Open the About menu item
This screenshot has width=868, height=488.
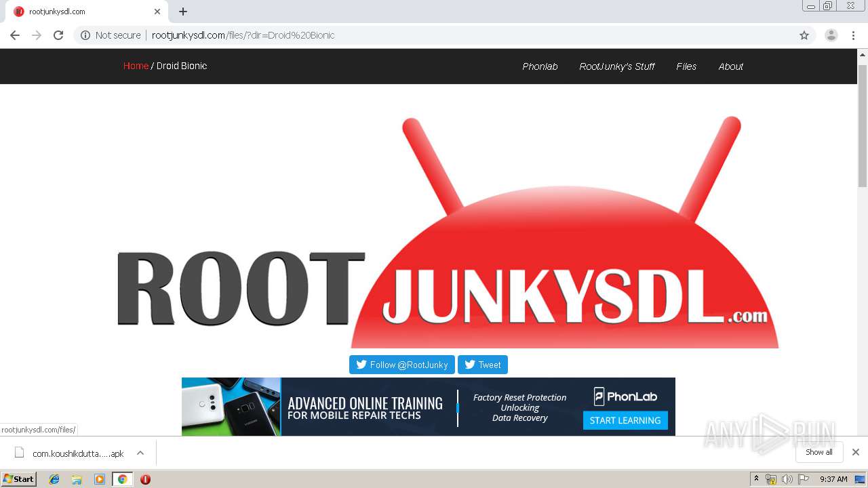pyautogui.click(x=731, y=66)
